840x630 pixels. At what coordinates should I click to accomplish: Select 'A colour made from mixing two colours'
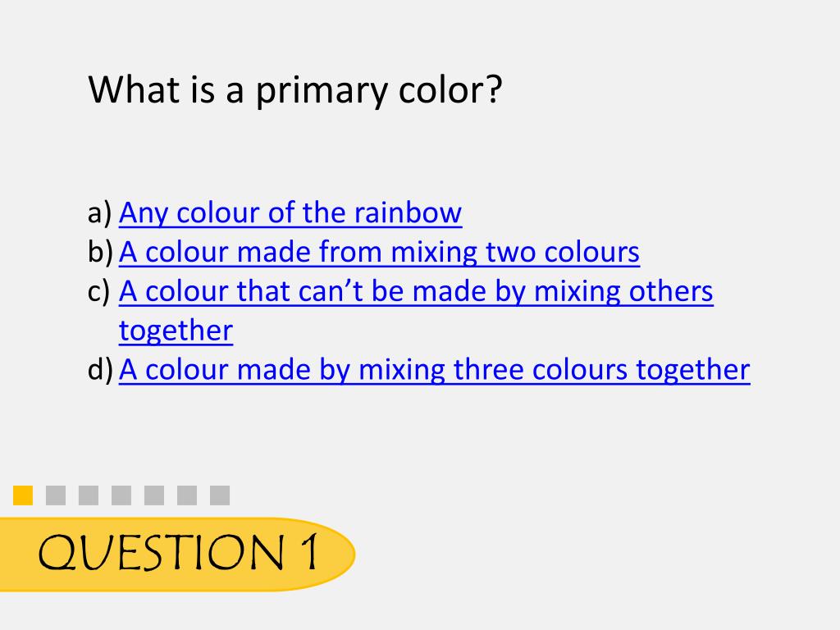379,253
